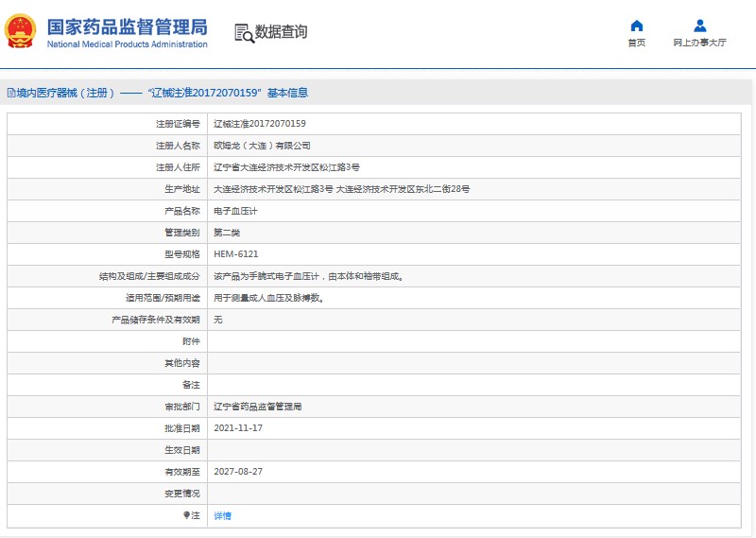
Task: Click the 注册人名称 row label
Action: click(178, 146)
